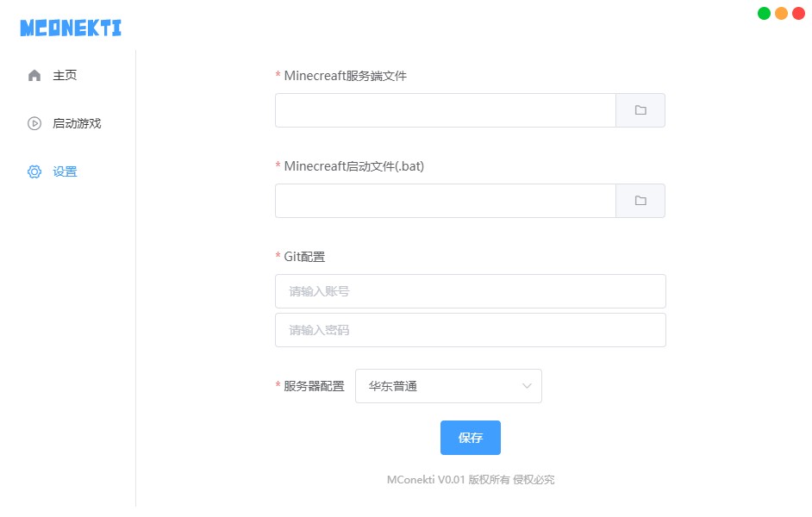Click the play circle icon in sidebar
The height and width of the screenshot is (517, 812).
(34, 124)
